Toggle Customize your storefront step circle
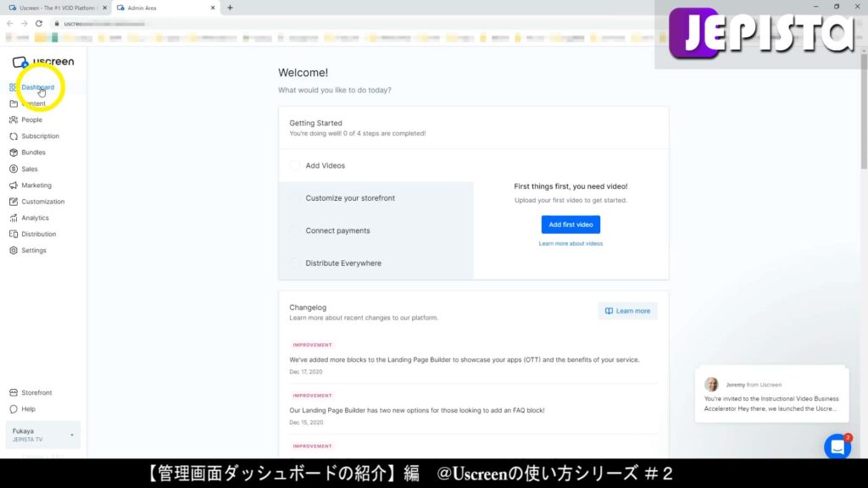Screen dimensions: 868x488 coord(295,198)
